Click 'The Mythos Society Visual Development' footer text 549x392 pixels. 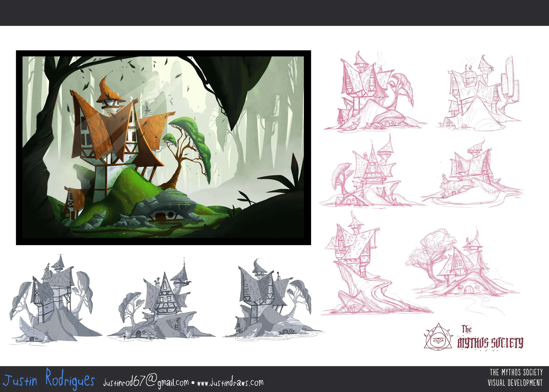point(515,378)
